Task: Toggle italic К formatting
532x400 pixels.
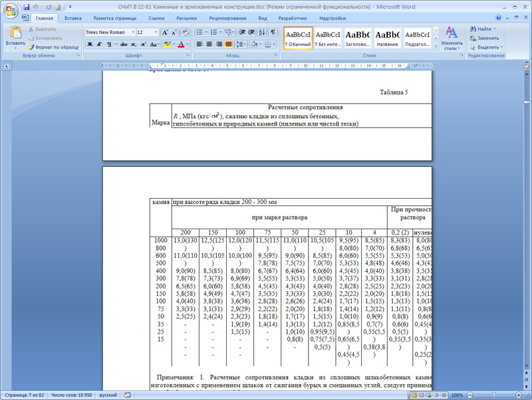Action: click(x=99, y=44)
